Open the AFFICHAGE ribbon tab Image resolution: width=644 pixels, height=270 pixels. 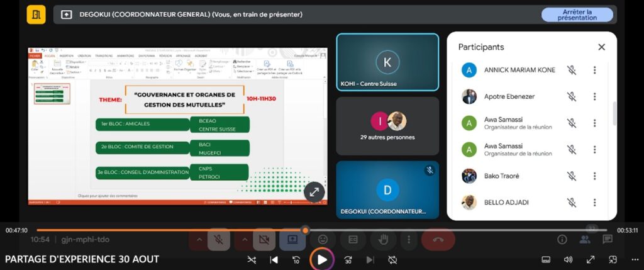coord(183,55)
